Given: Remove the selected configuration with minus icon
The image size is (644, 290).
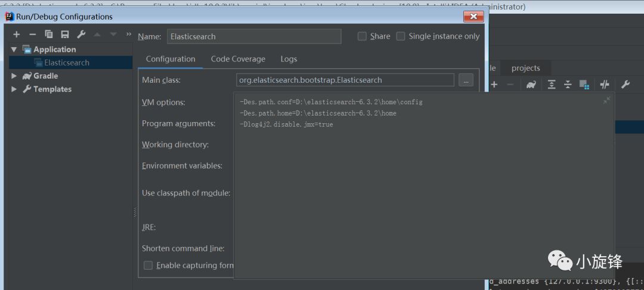Looking at the screenshot, I should coord(33,35).
